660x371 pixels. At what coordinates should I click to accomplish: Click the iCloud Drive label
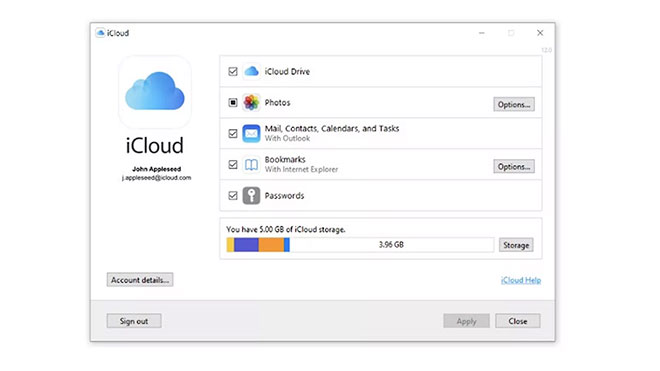[x=287, y=72]
